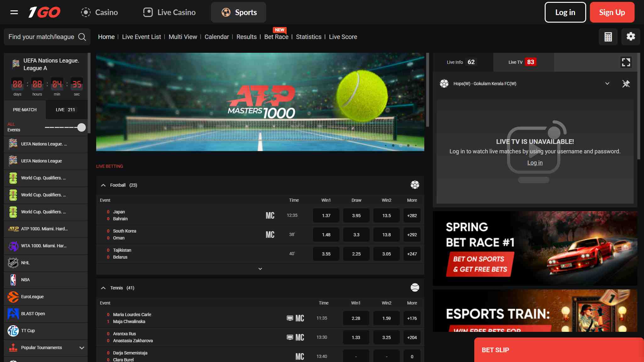644x362 pixels.
Task: Open the BET SLIP panel
Action: (x=559, y=350)
